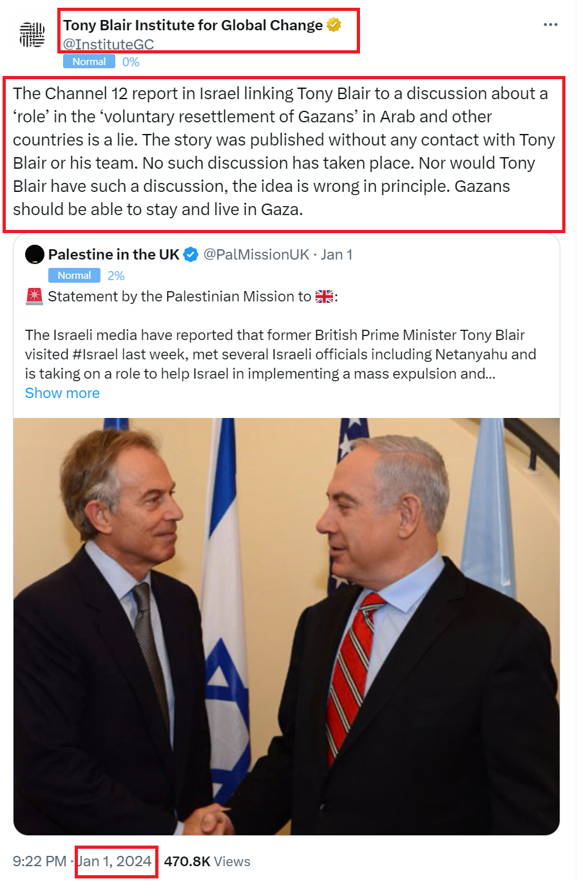Open the three-dot more options menu

coord(550,24)
